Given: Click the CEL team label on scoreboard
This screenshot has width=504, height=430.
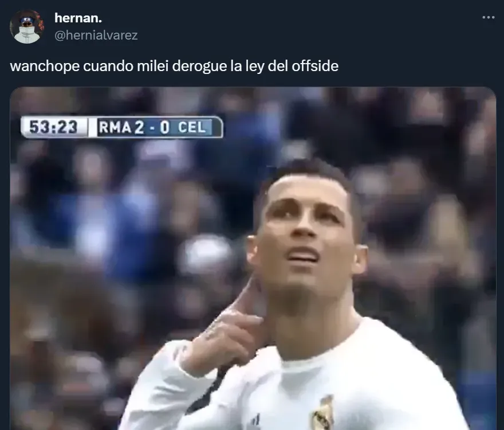Looking at the screenshot, I should [192, 127].
